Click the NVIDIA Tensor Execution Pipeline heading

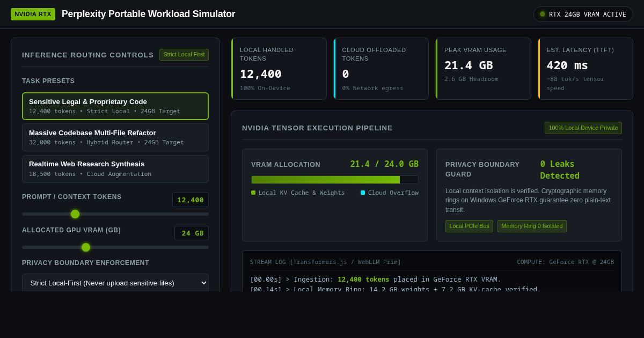(x=317, y=128)
